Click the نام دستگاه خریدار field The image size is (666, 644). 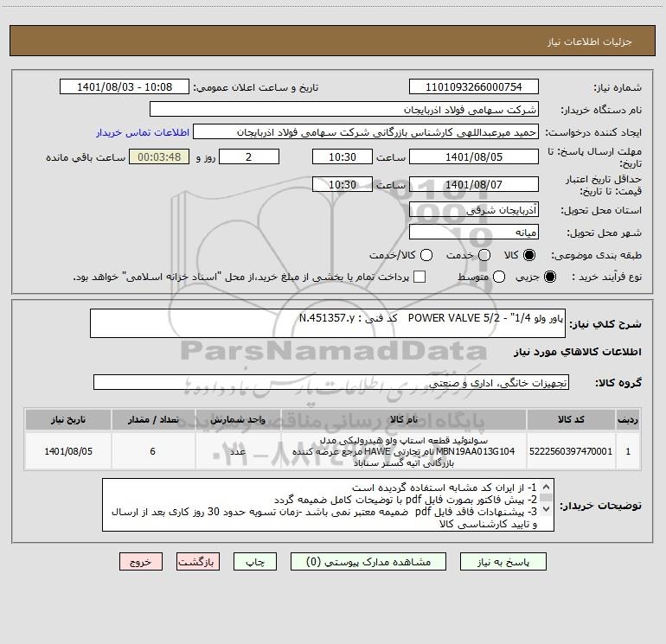[x=344, y=110]
